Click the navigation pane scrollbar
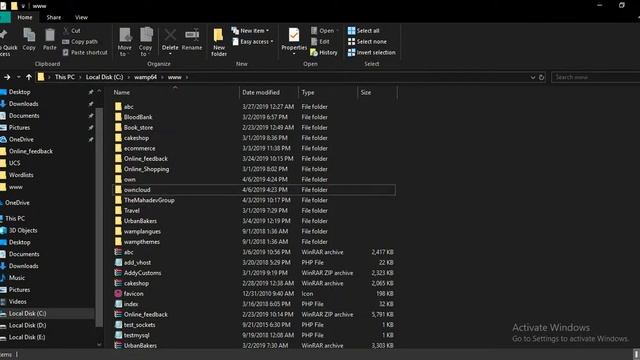640x360 pixels. [x=99, y=218]
